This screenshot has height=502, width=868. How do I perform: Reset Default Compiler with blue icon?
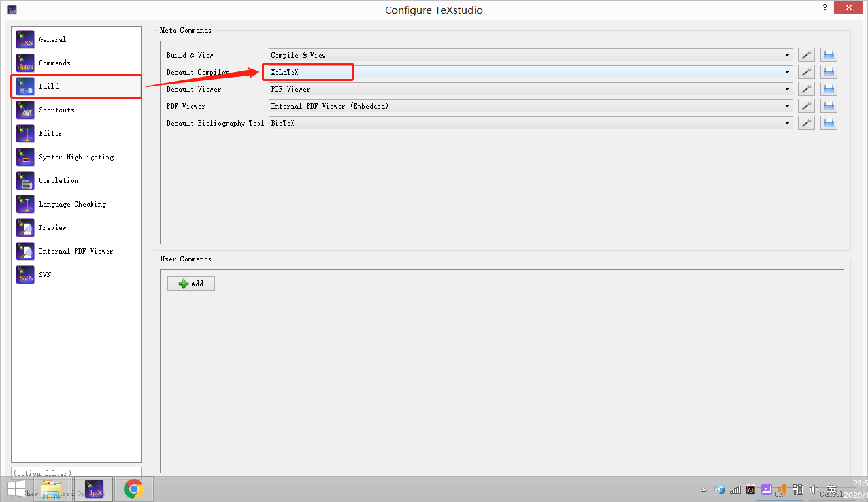pyautogui.click(x=829, y=72)
